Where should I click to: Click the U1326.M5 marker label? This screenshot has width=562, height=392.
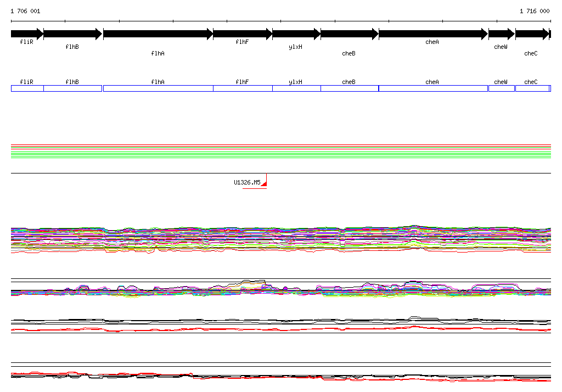coord(247,183)
